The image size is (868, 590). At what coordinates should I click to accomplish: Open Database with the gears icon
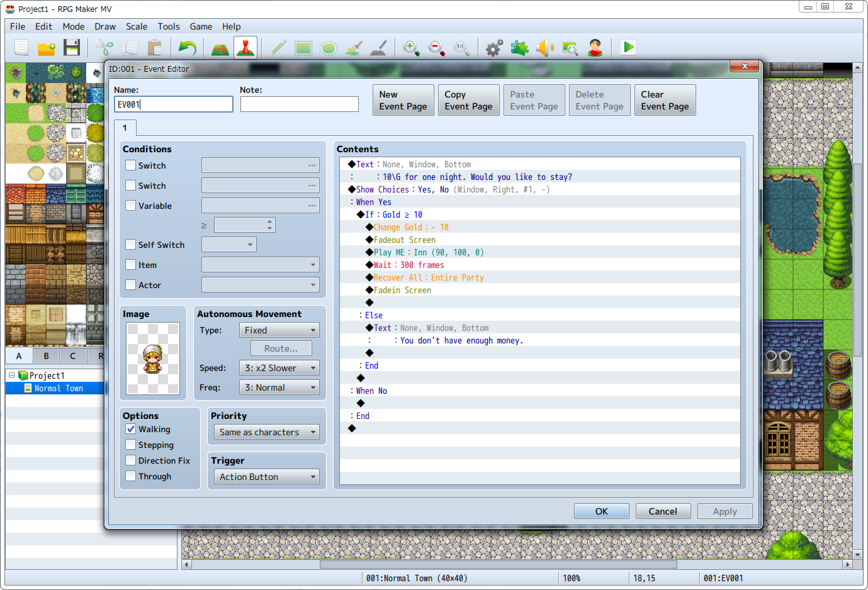click(494, 48)
